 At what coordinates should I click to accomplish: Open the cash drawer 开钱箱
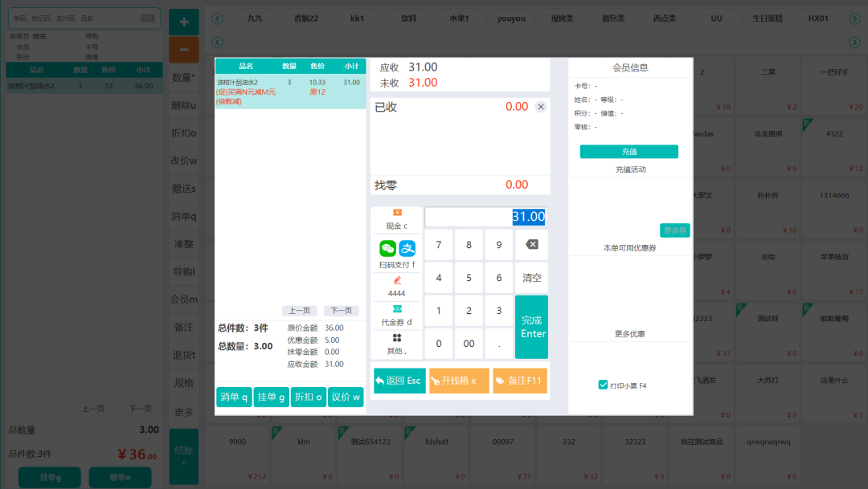(x=458, y=381)
